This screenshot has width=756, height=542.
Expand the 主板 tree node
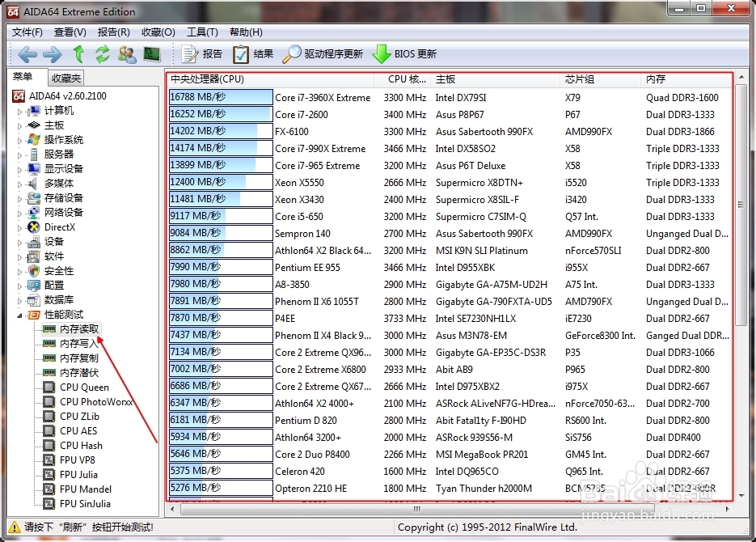click(x=19, y=126)
